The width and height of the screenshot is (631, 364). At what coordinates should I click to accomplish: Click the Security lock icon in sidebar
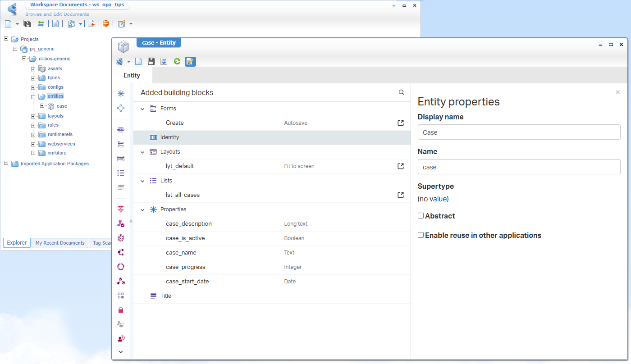click(x=121, y=310)
